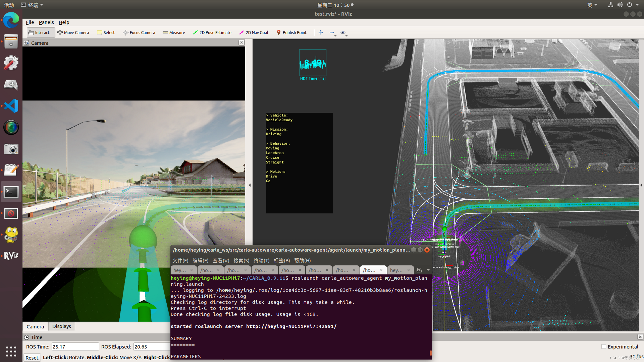Launch Visual Studio Code from dock
The width and height of the screenshot is (644, 362).
pos(11,106)
